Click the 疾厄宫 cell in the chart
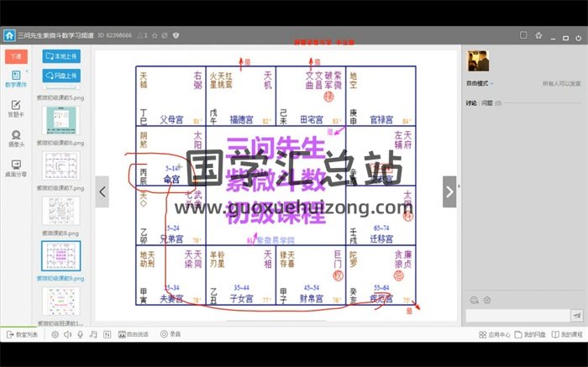 [381, 275]
